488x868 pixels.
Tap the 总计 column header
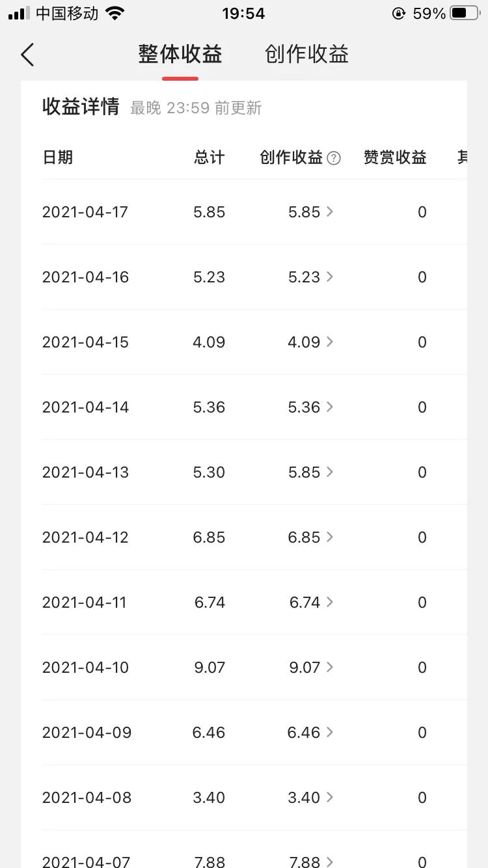(x=209, y=157)
